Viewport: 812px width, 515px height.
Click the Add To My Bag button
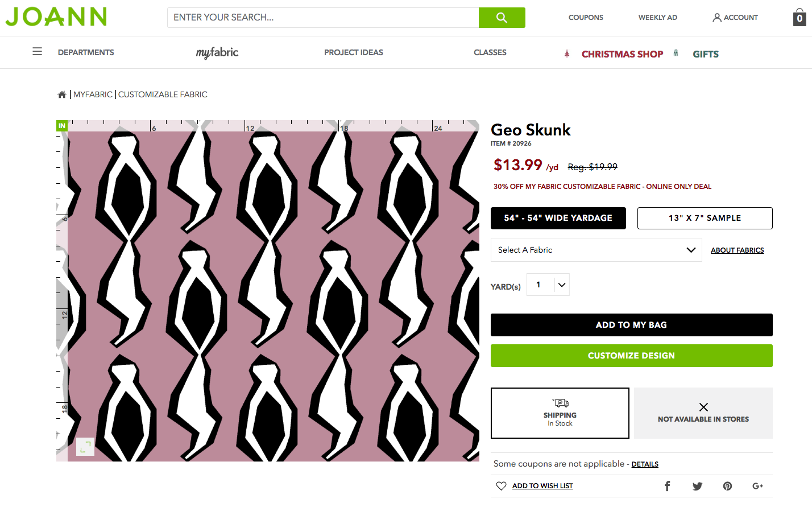tap(631, 325)
